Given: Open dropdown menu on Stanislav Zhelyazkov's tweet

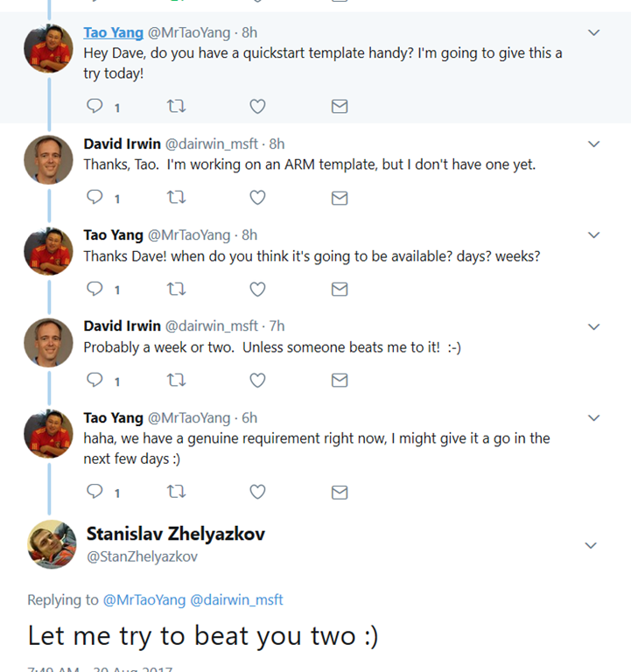Looking at the screenshot, I should 591,545.
